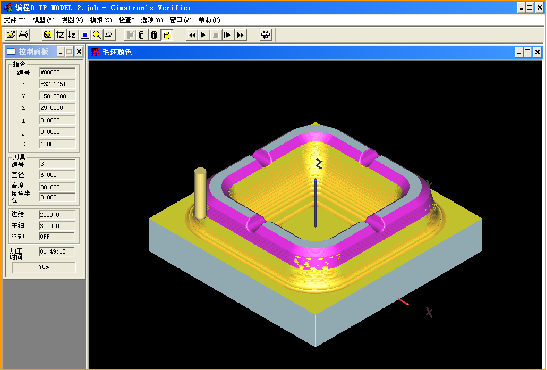Open the 文件 (File) menu

pyautogui.click(x=14, y=20)
